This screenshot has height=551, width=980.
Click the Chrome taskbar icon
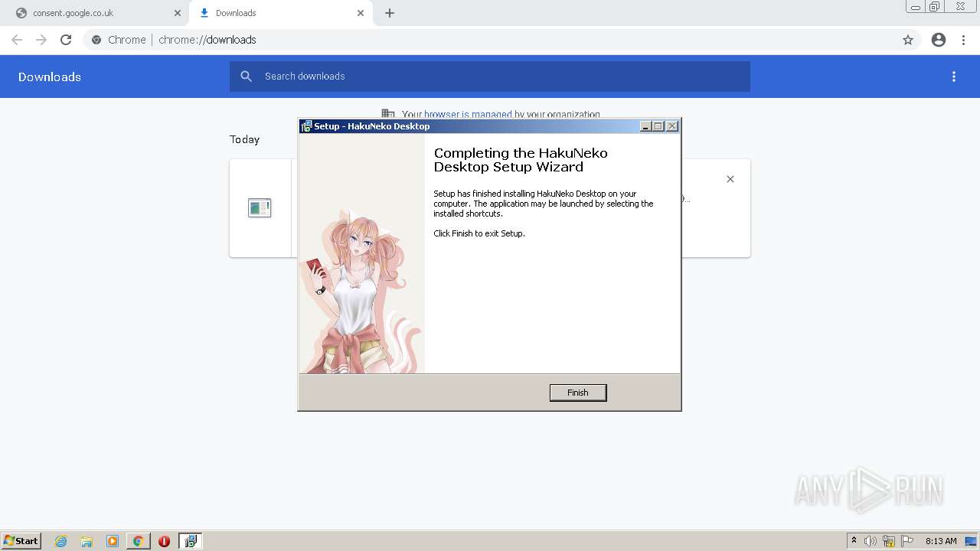(x=138, y=541)
